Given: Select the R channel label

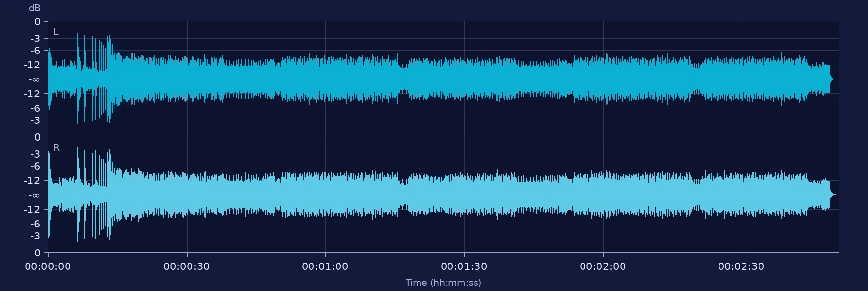Looking at the screenshot, I should pos(56,148).
